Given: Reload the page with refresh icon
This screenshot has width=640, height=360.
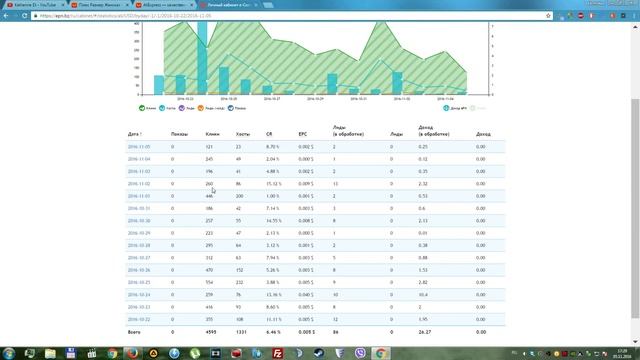Looking at the screenshot, I should (25, 16).
